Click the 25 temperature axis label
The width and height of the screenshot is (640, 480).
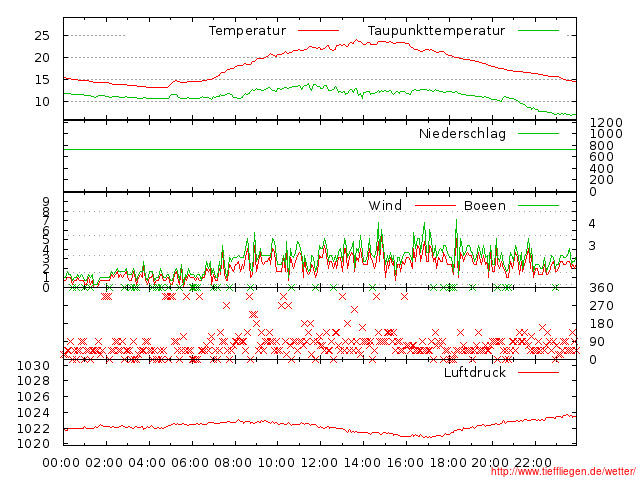pyautogui.click(x=42, y=36)
